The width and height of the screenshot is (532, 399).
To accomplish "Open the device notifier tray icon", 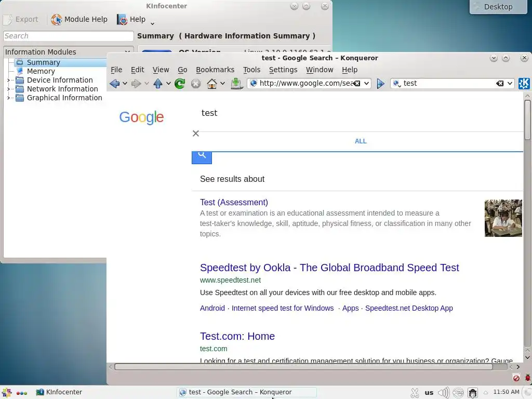I will pyautogui.click(x=473, y=393).
